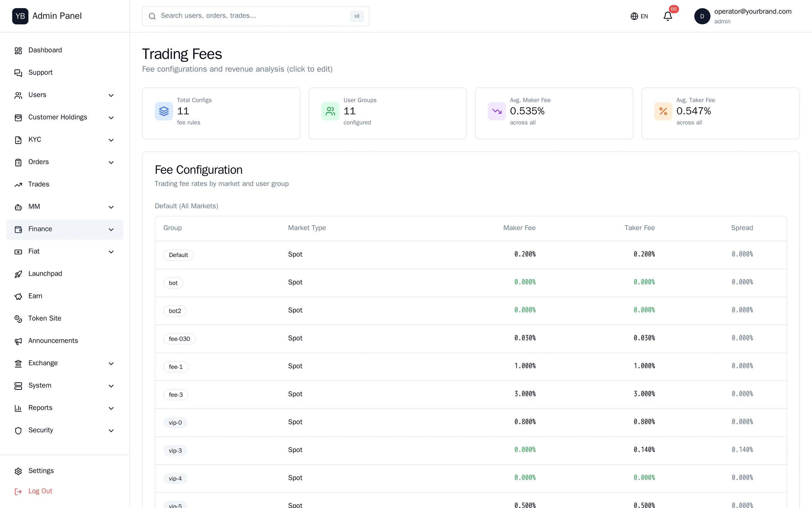This screenshot has height=508, width=812.
Task: Click the User Groups people icon
Action: [330, 111]
